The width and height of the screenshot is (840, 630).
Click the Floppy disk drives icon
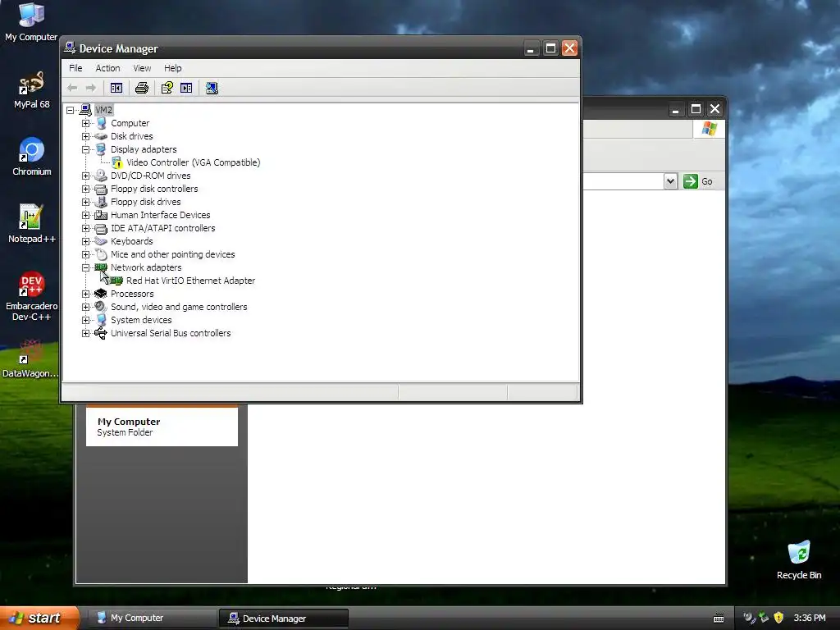(x=101, y=202)
